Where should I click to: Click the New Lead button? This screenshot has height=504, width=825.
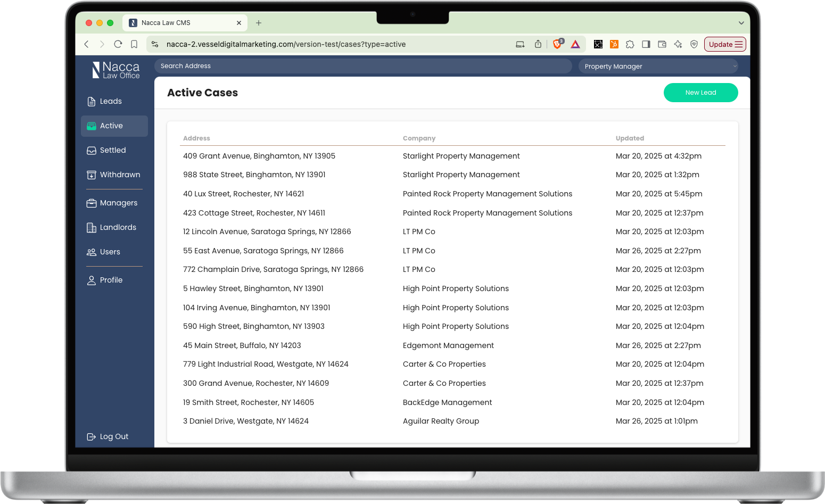(x=700, y=93)
